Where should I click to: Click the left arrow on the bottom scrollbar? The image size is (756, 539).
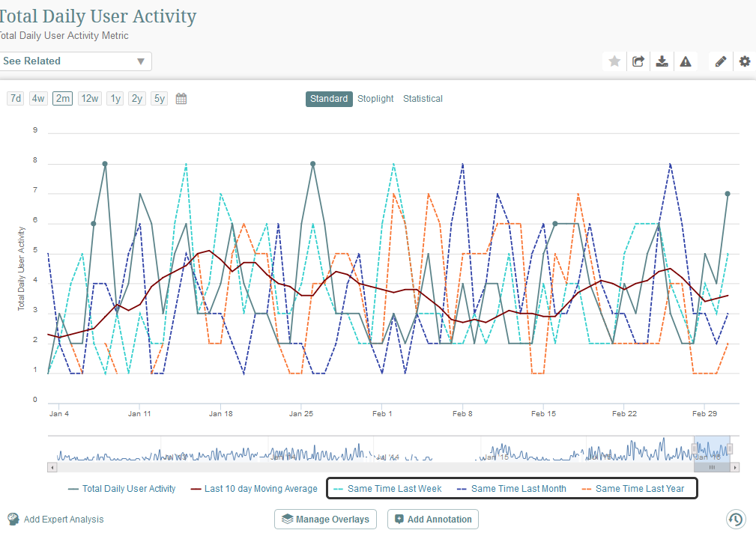(x=52, y=467)
